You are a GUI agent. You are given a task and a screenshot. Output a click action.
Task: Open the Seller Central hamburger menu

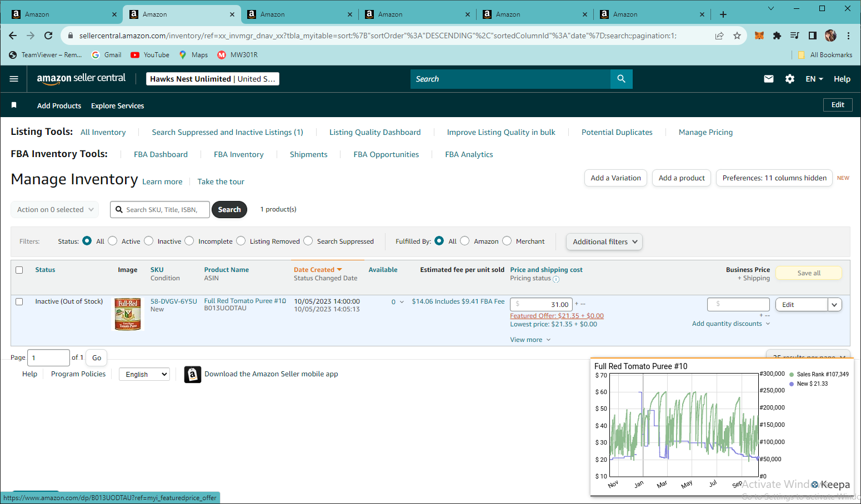pos(14,79)
